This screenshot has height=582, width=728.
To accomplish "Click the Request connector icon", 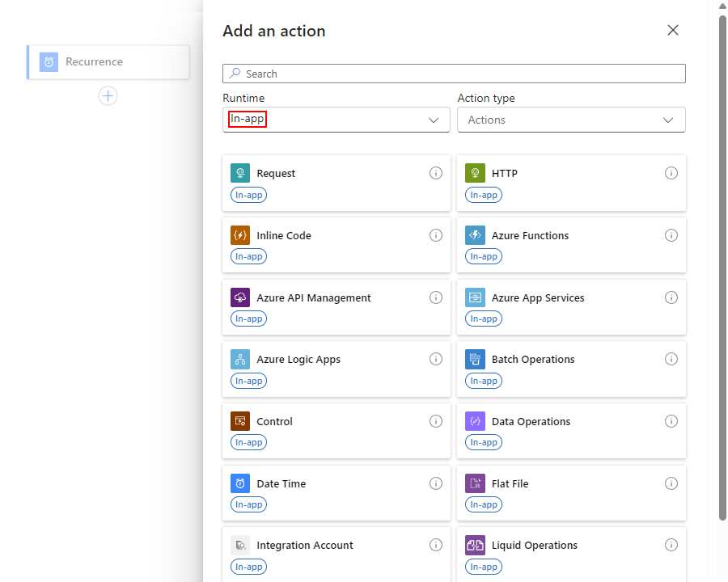I will [x=240, y=173].
